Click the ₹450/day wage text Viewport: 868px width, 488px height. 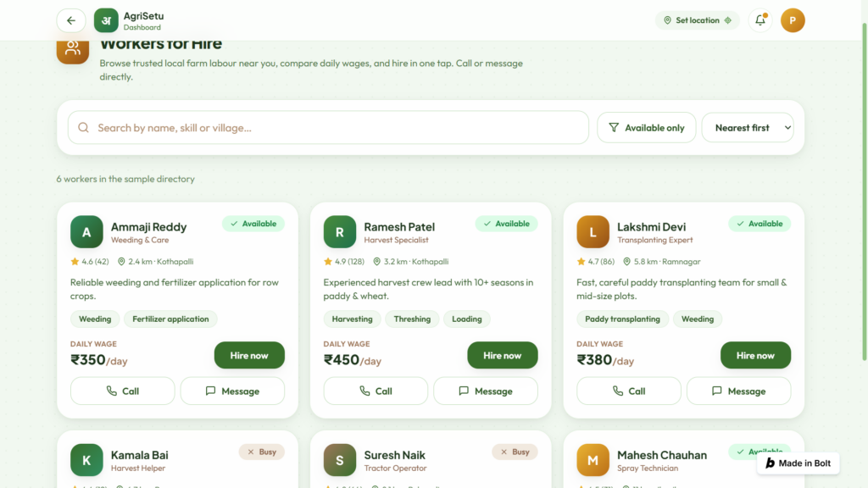(352, 360)
